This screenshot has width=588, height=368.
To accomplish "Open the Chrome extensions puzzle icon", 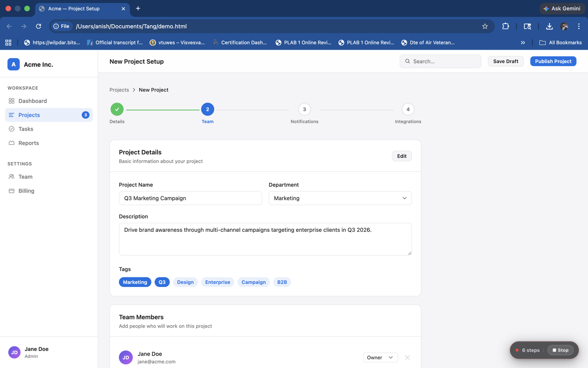I will [x=505, y=26].
